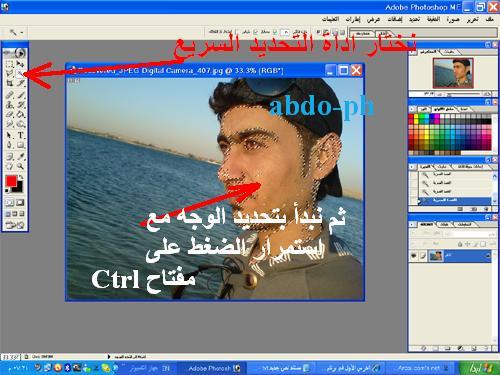Open the عرض (View) menu
This screenshot has height=375, width=500.
(373, 19)
